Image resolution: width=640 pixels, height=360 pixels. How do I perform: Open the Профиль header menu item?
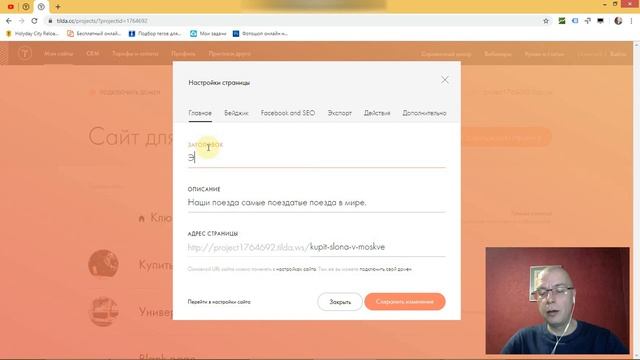click(x=183, y=53)
